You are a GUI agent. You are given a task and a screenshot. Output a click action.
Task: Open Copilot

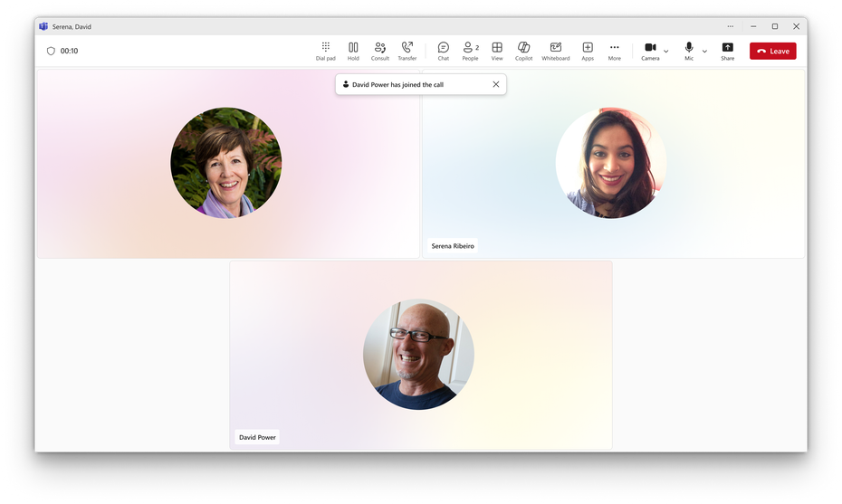(523, 51)
